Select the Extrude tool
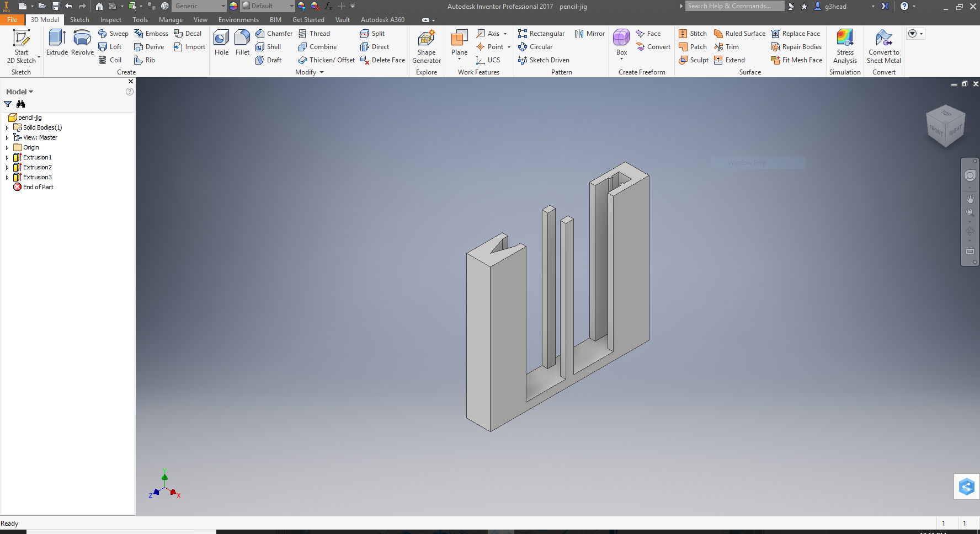 (x=57, y=41)
